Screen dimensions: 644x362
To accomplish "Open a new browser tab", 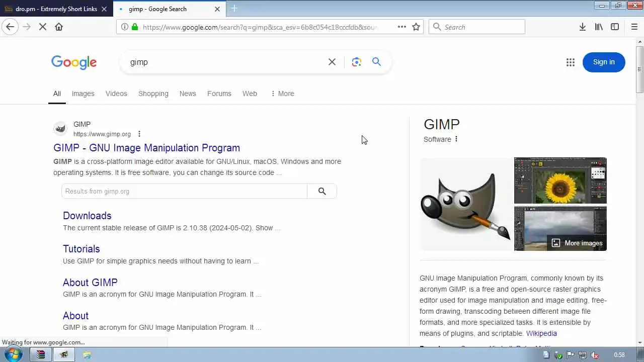I will click(234, 9).
